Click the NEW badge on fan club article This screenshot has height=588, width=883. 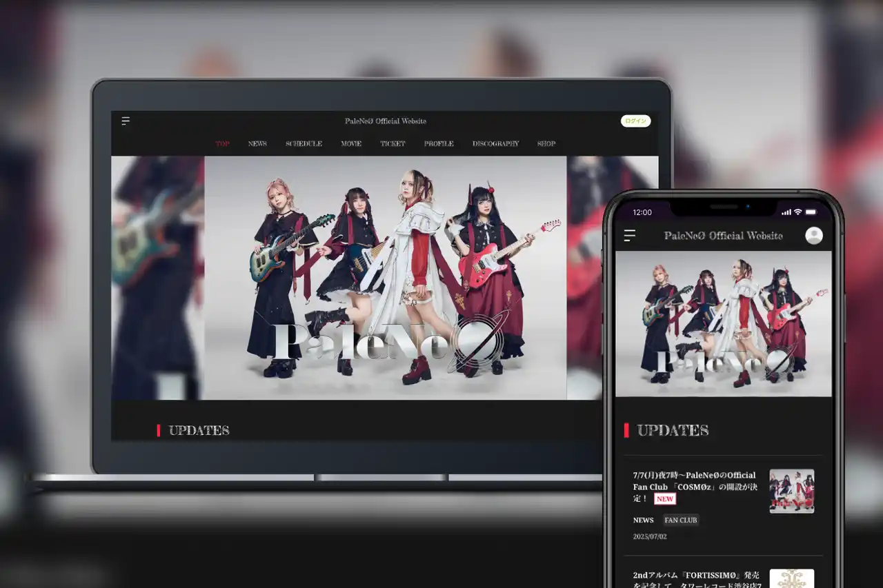665,498
